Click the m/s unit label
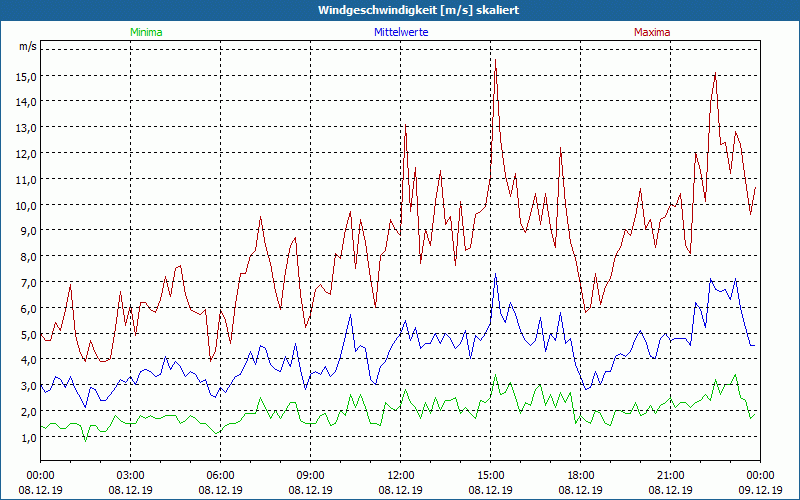Viewport: 800px width, 500px height. 27,46
